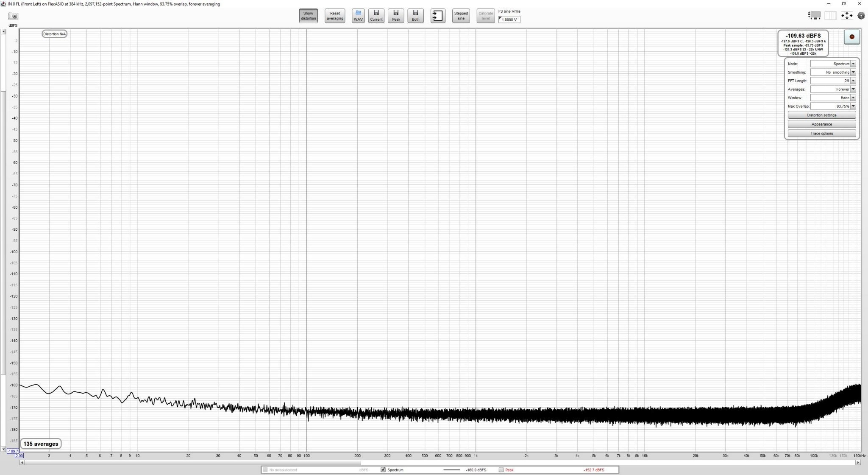This screenshot has height=475, width=868.
Task: Click the -109.8 dBFS >22k text
Action: [x=803, y=53]
